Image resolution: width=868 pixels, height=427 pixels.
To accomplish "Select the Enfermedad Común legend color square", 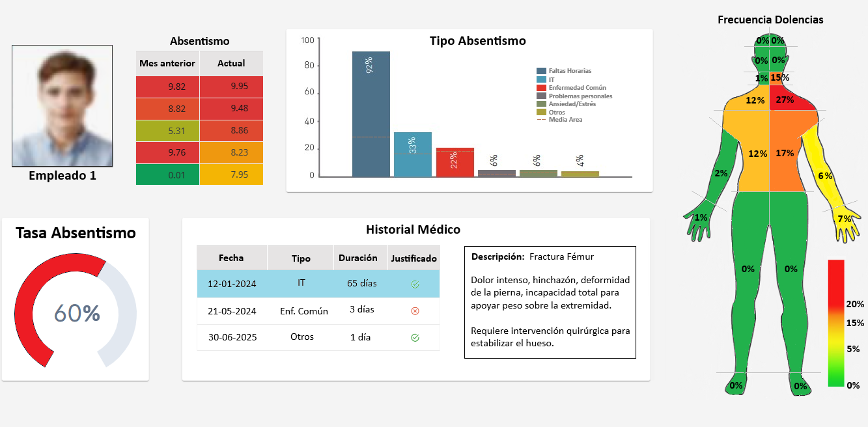I will pyautogui.click(x=541, y=88).
